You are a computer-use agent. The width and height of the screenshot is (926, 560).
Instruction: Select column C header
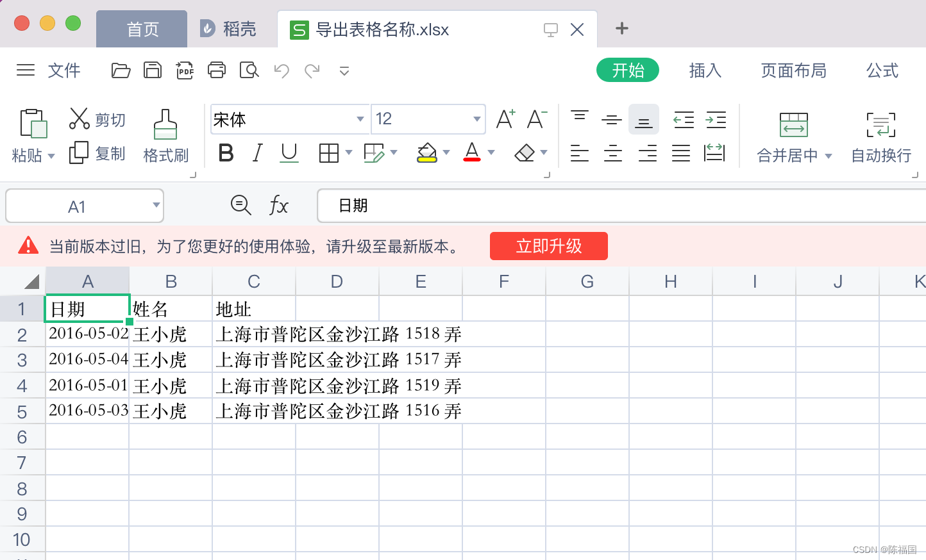(254, 281)
